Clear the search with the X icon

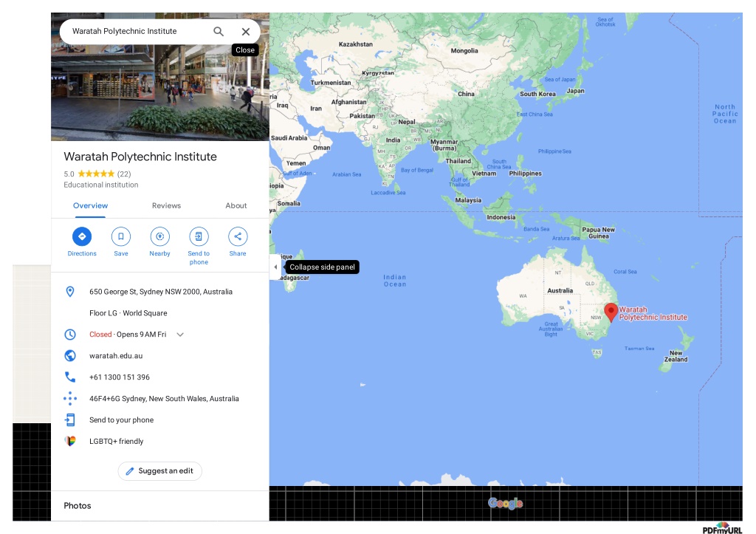tap(245, 31)
